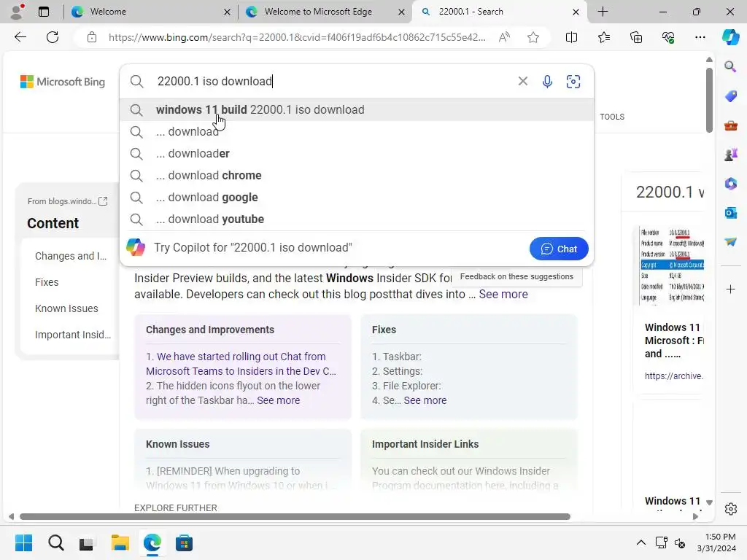Viewport: 747px width, 560px height.
Task: Pick the '... download' suggestion
Action: [356, 131]
